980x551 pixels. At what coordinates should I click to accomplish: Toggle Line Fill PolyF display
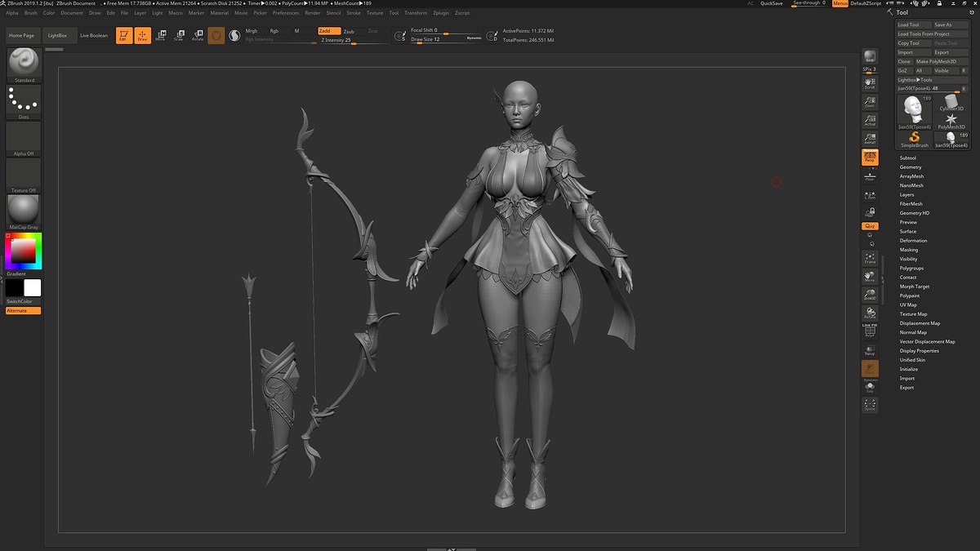(871, 330)
